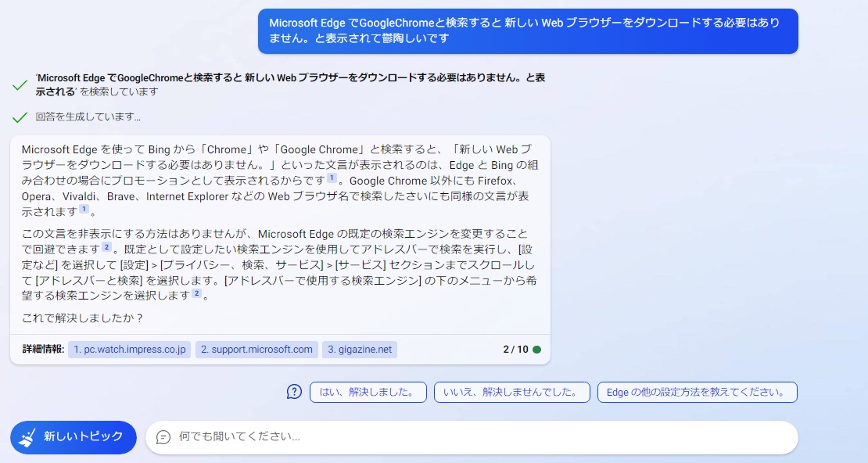Click citation 2 after 検索エンジンを選択します
This screenshot has width=868, height=463.
click(196, 293)
